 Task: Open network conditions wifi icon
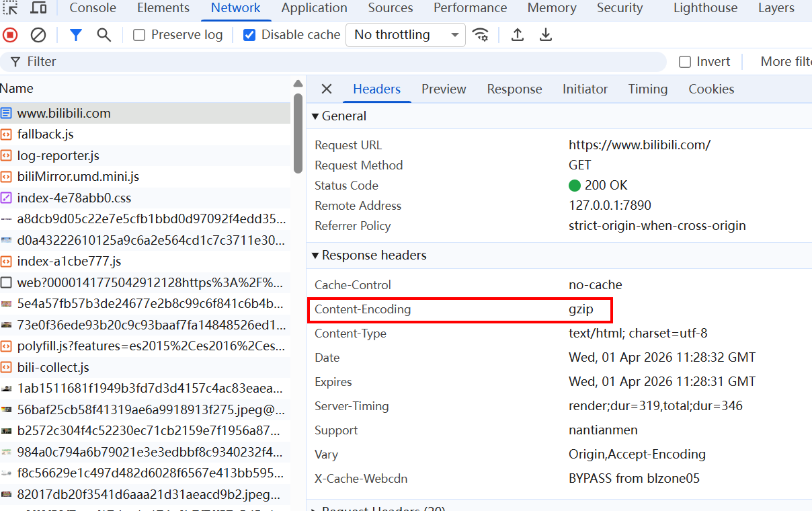(x=480, y=35)
